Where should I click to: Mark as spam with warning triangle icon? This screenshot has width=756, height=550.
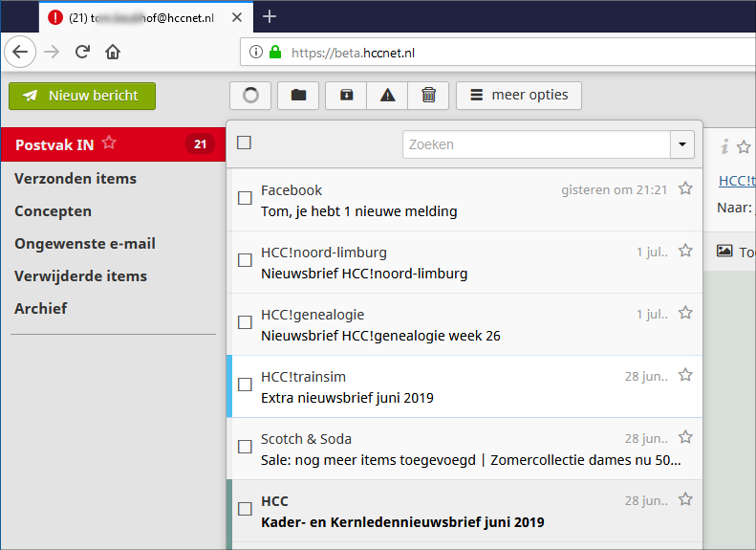(x=387, y=96)
